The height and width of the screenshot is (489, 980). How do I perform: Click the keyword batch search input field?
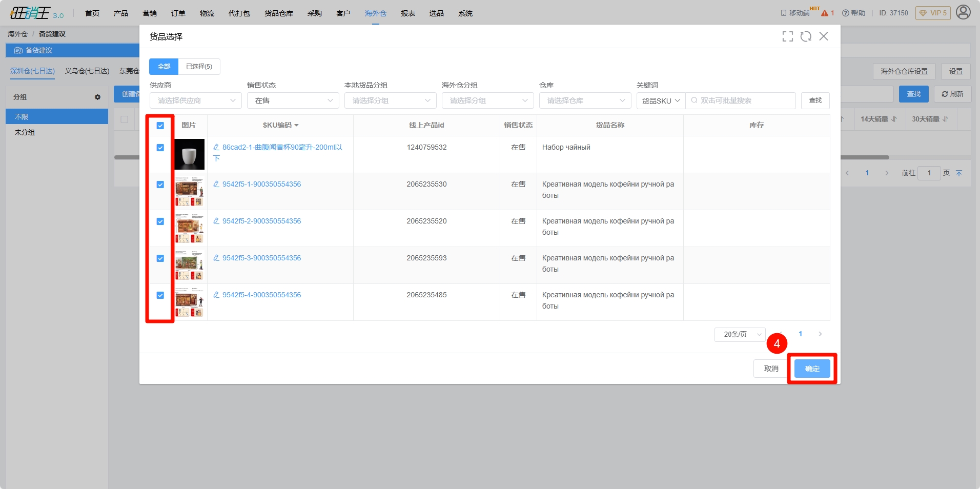743,100
